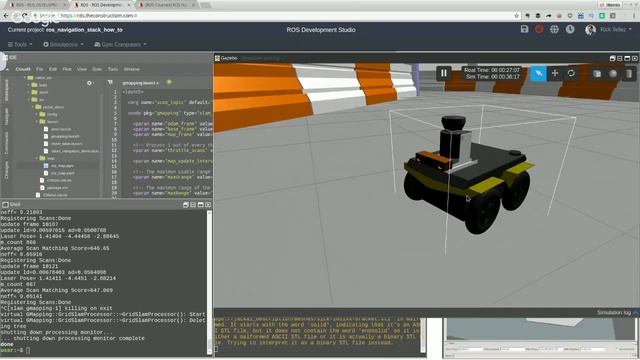Screen dimensions: 640x360
Task: Open the selected map .pgm file
Action: coord(62,166)
